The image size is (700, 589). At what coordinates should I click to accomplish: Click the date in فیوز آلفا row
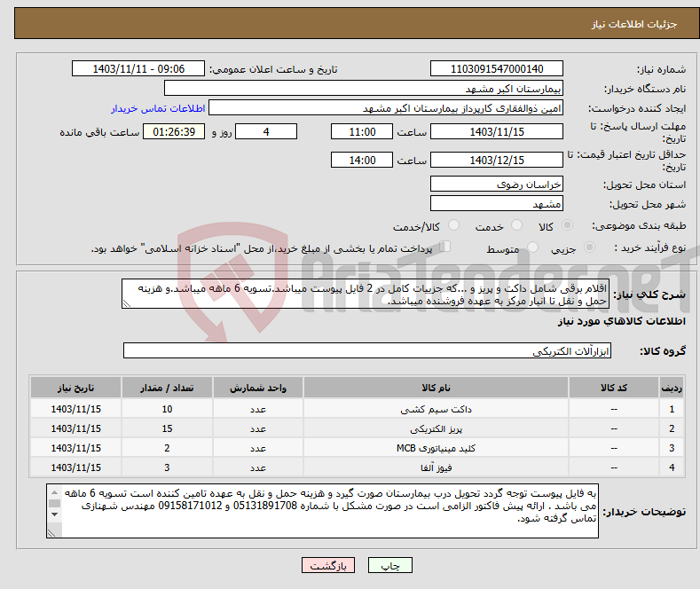(x=76, y=467)
